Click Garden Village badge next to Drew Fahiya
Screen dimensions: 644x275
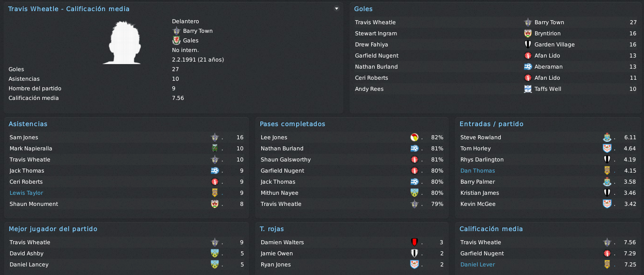(528, 44)
